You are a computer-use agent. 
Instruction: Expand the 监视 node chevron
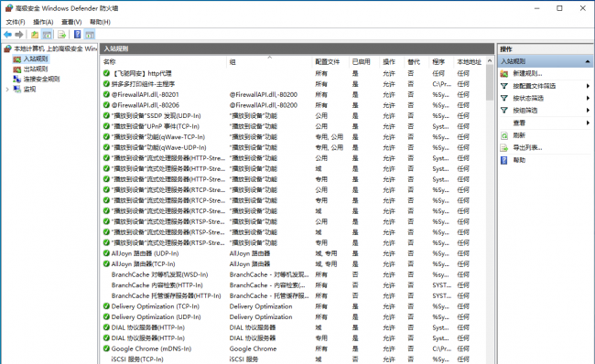pos(7,89)
